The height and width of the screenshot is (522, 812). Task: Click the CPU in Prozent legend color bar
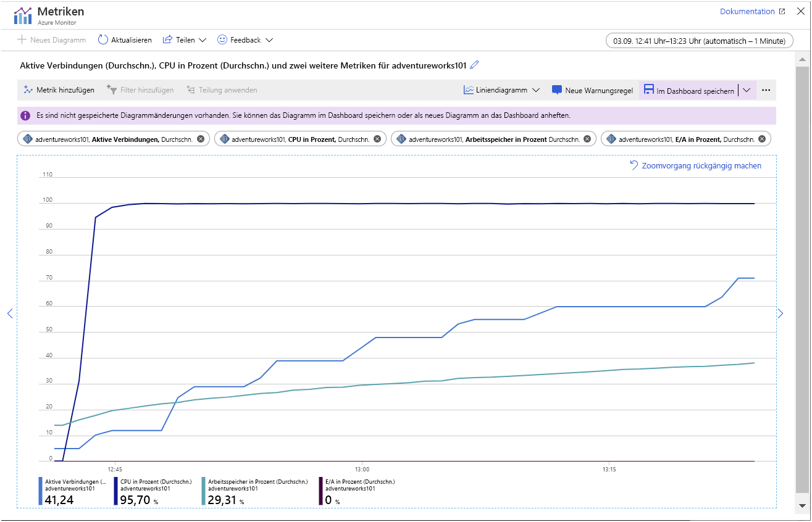click(116, 491)
